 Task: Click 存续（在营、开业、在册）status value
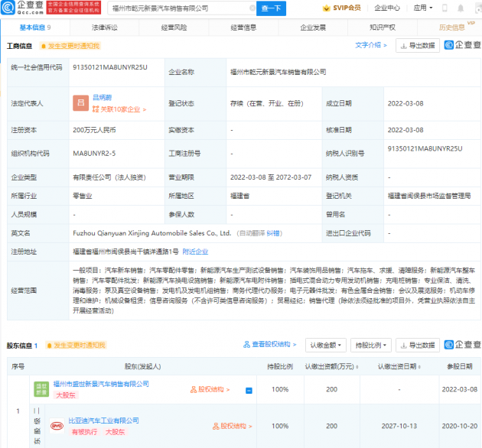266,103
